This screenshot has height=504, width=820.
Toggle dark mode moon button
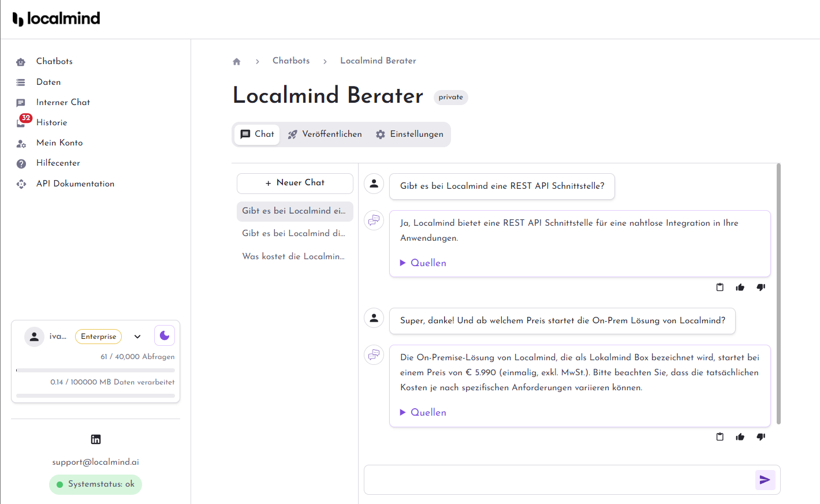click(x=165, y=335)
